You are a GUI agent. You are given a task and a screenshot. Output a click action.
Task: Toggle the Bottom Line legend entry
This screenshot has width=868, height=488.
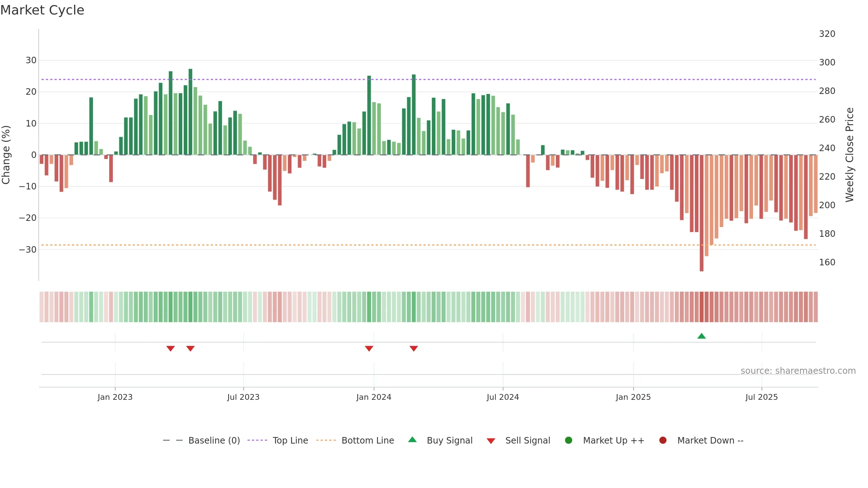tap(355, 440)
